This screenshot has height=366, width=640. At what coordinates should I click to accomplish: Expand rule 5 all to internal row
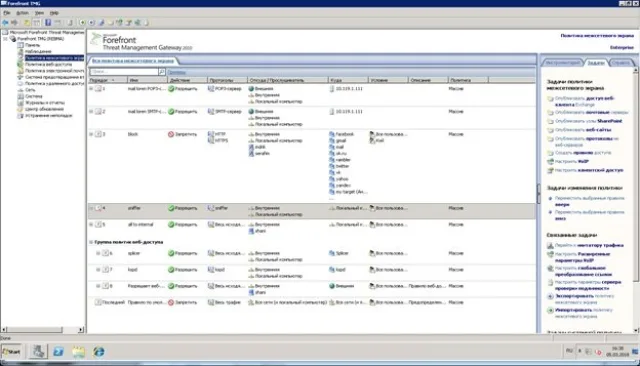(91, 224)
